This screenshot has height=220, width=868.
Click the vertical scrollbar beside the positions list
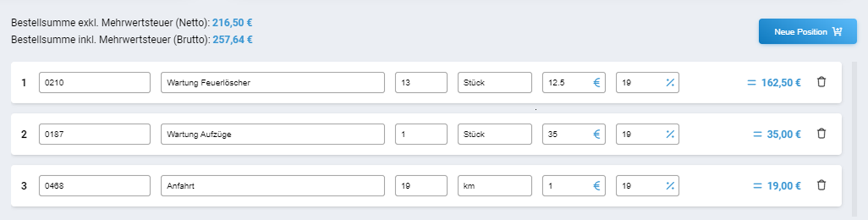[x=854, y=139]
